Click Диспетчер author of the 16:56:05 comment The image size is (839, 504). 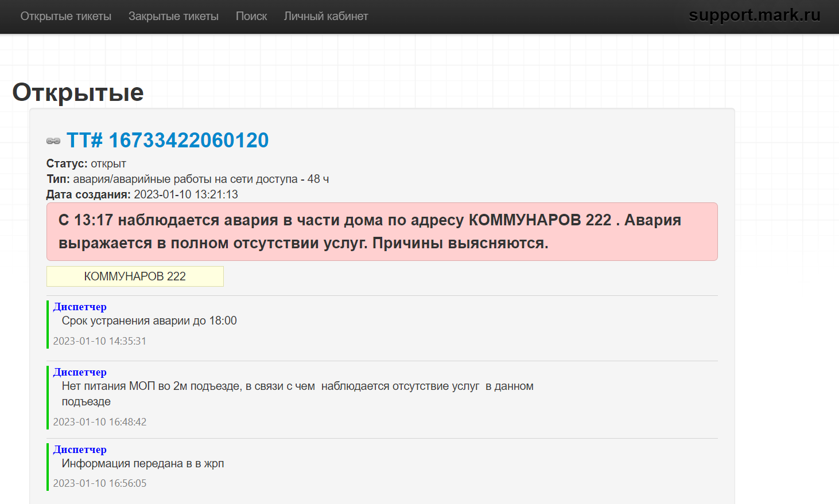pos(80,450)
